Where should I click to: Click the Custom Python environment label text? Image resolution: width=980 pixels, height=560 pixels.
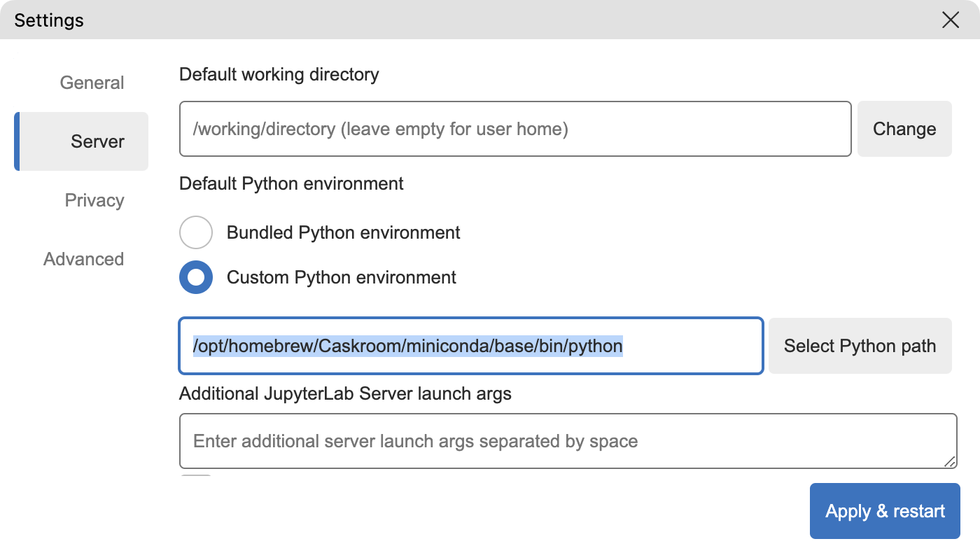point(341,278)
